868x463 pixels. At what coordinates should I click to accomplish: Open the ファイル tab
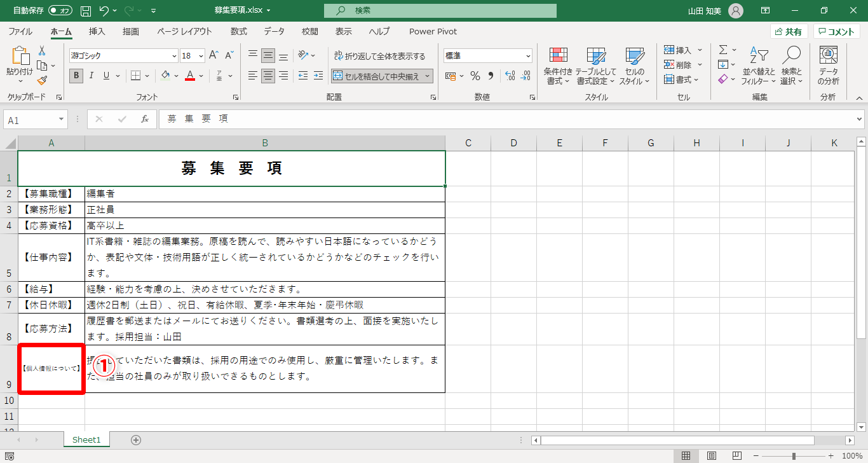pos(20,31)
